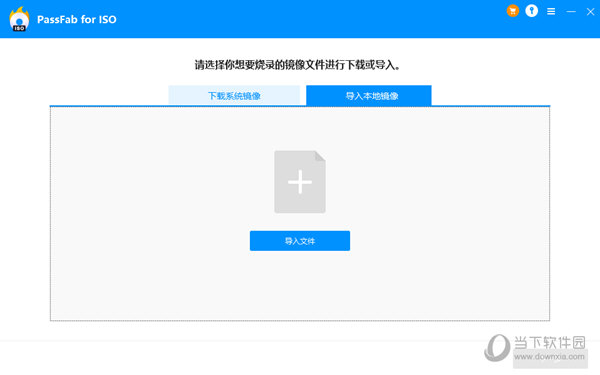Click the 请选择你想要烧录的镜像文件 instruction text

(297, 65)
